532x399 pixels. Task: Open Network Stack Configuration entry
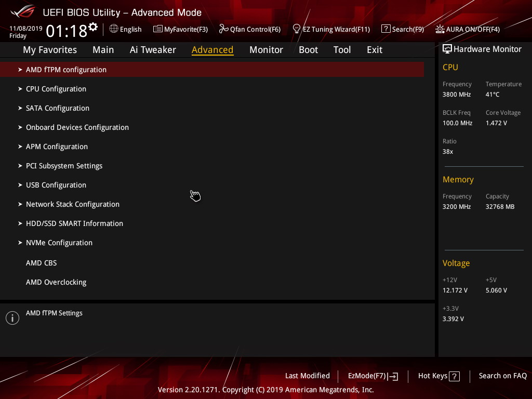click(x=73, y=204)
